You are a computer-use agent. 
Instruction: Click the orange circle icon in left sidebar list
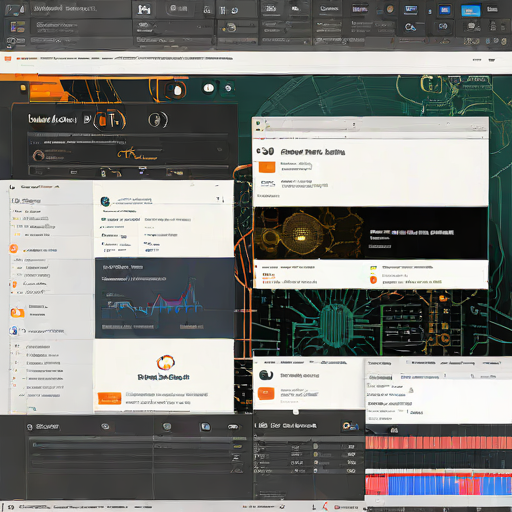[x=13, y=249]
